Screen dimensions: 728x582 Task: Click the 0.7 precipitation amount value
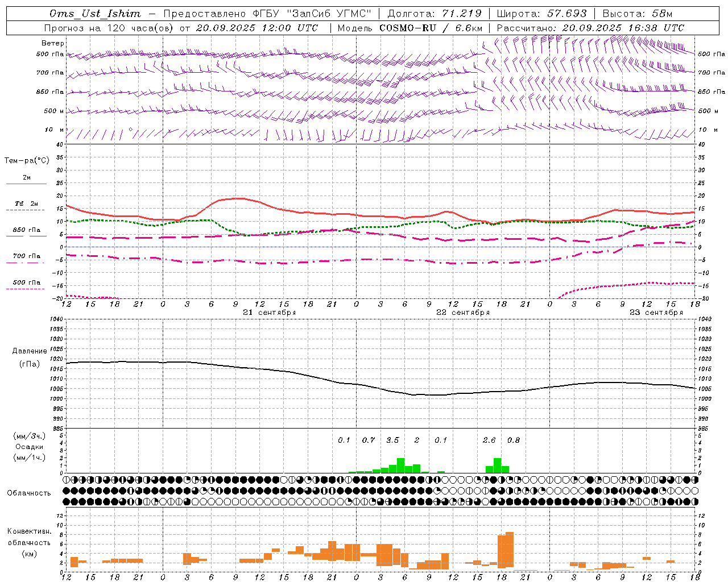pyautogui.click(x=369, y=440)
